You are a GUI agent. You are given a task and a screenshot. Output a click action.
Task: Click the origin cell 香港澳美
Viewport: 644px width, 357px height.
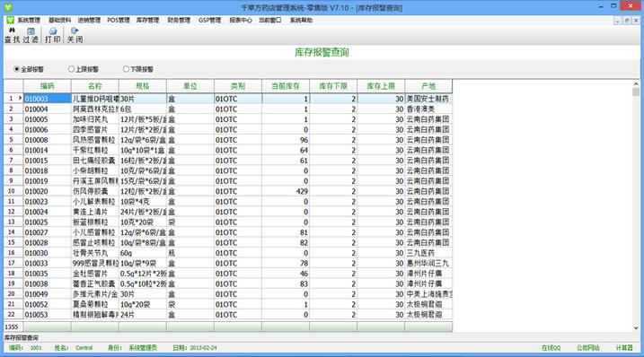[x=428, y=109]
